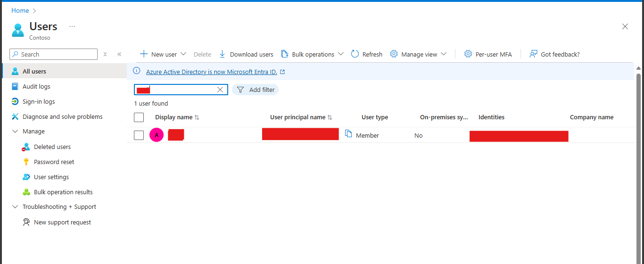644x264 pixels.
Task: Click the external link icon after Entra ID
Action: click(282, 72)
